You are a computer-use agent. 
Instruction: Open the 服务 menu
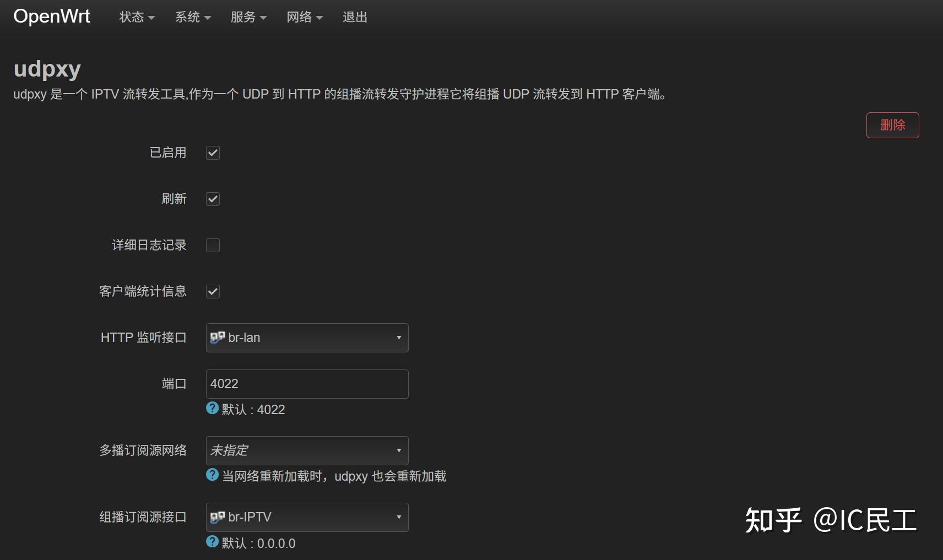tap(248, 17)
